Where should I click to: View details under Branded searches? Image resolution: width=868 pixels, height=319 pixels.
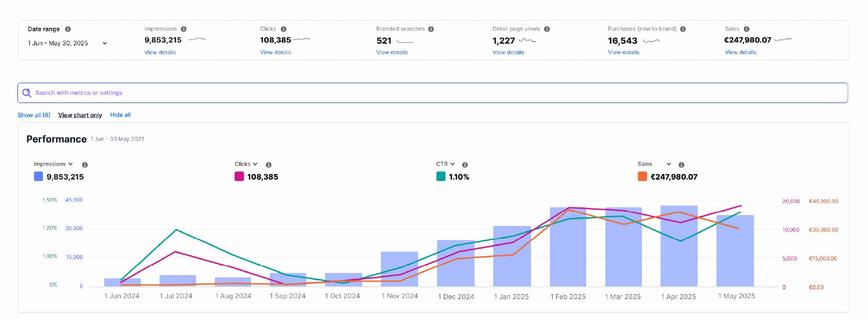click(x=392, y=52)
